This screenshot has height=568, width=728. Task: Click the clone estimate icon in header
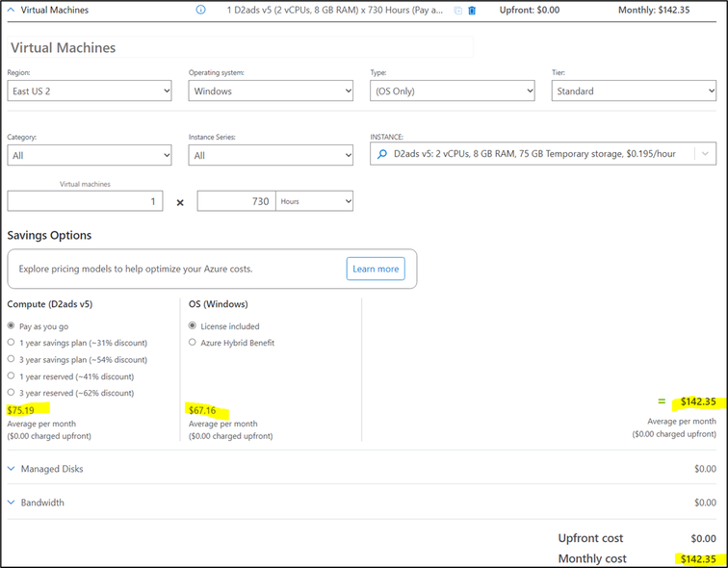[457, 11]
